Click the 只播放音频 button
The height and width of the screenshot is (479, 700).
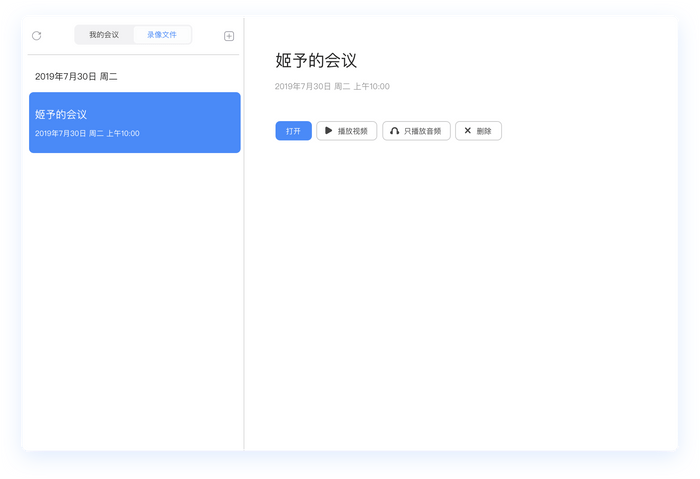click(417, 131)
